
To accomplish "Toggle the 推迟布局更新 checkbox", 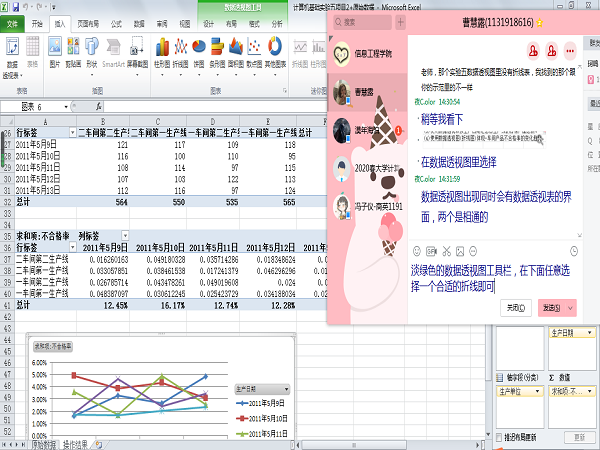I will (x=501, y=437).
